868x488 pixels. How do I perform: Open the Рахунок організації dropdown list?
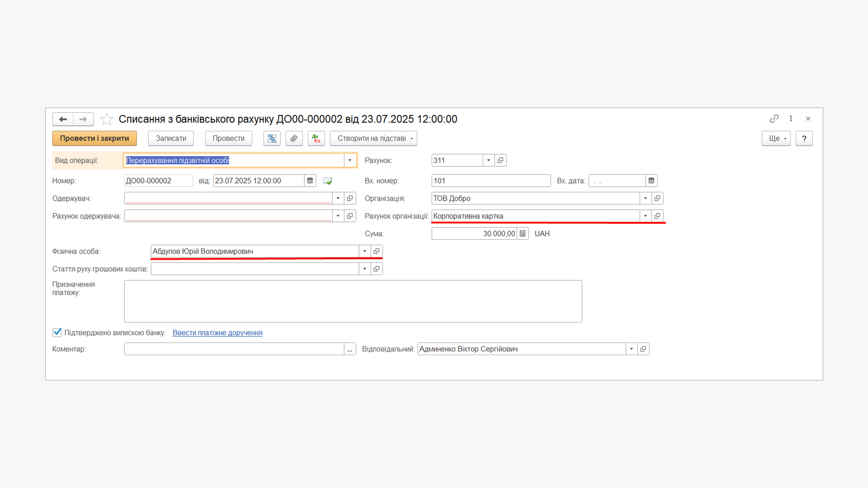645,216
